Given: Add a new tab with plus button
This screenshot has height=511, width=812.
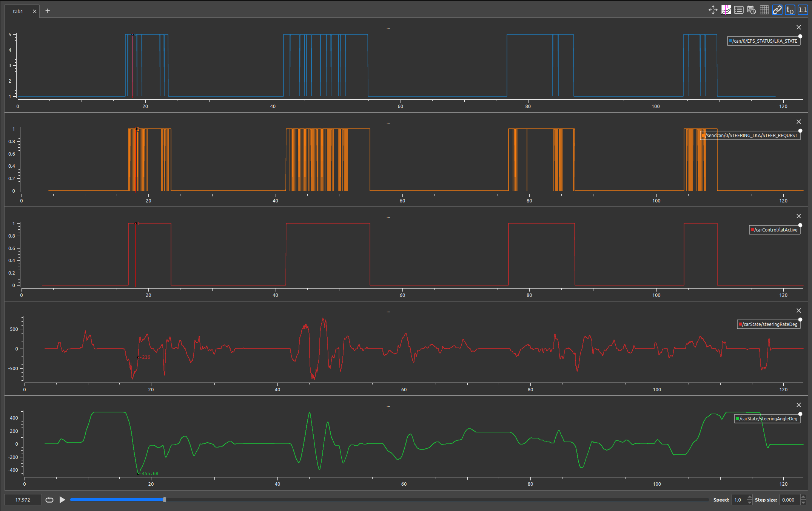Looking at the screenshot, I should point(48,11).
